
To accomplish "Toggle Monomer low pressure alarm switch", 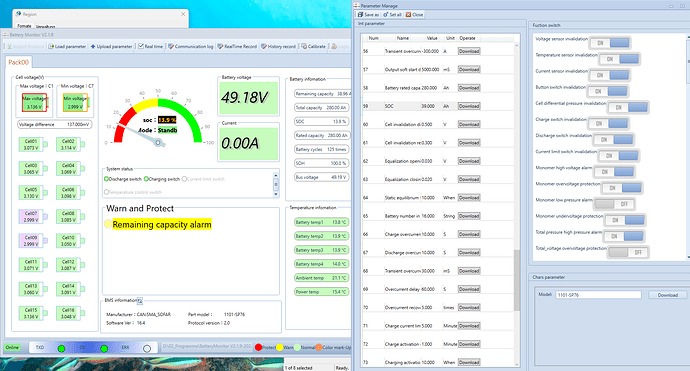I will click(614, 204).
